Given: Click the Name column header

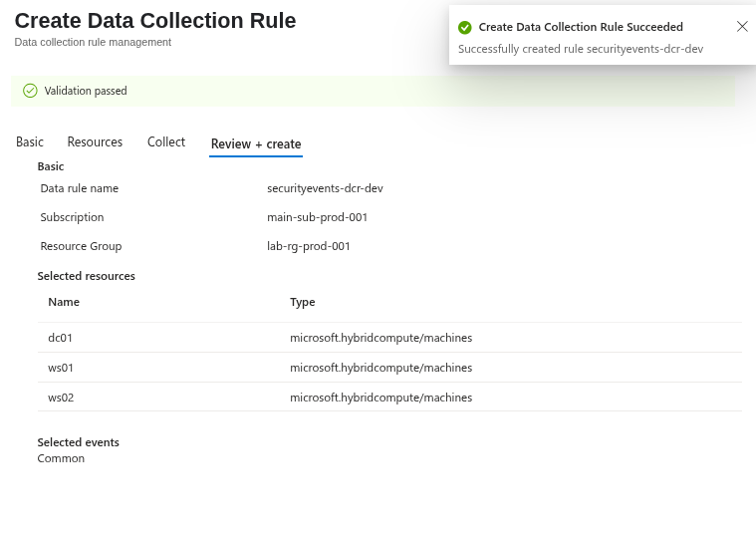Looking at the screenshot, I should point(64,302).
